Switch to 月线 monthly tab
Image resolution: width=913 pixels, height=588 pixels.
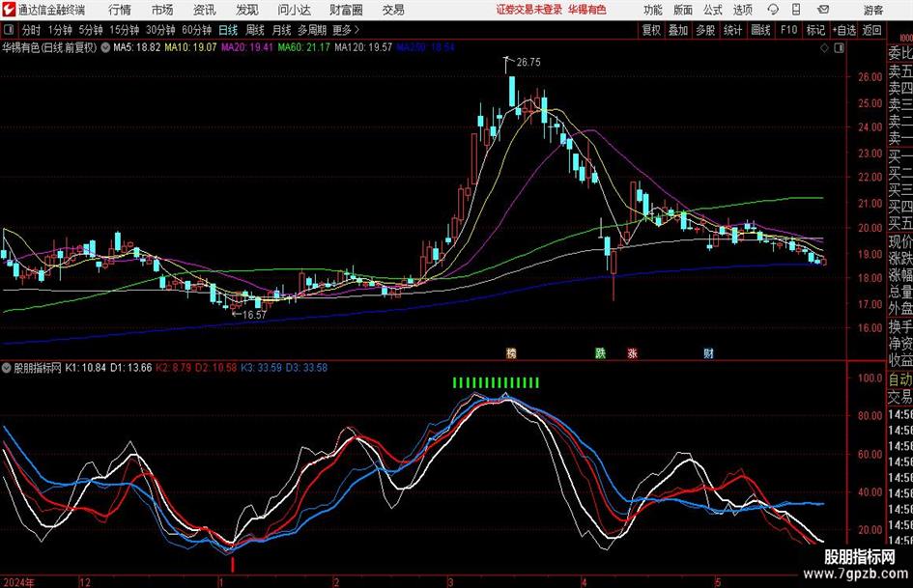tap(281, 30)
